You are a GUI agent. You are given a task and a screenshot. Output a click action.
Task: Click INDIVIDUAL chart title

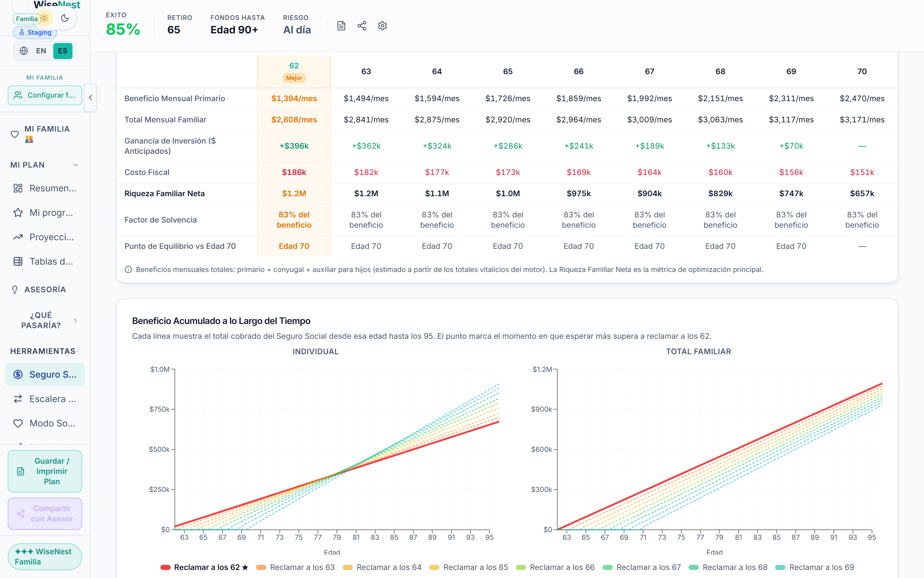point(315,352)
